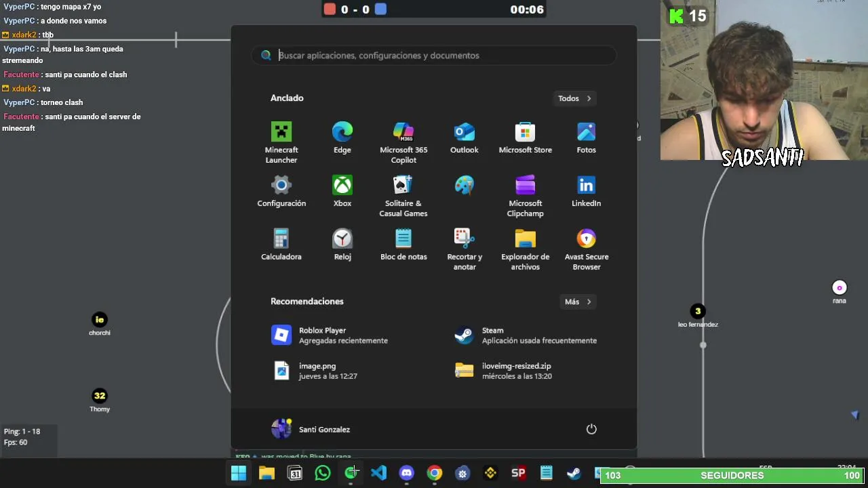The image size is (868, 488).
Task: Switch to Google Chrome on taskbar
Action: 435,474
